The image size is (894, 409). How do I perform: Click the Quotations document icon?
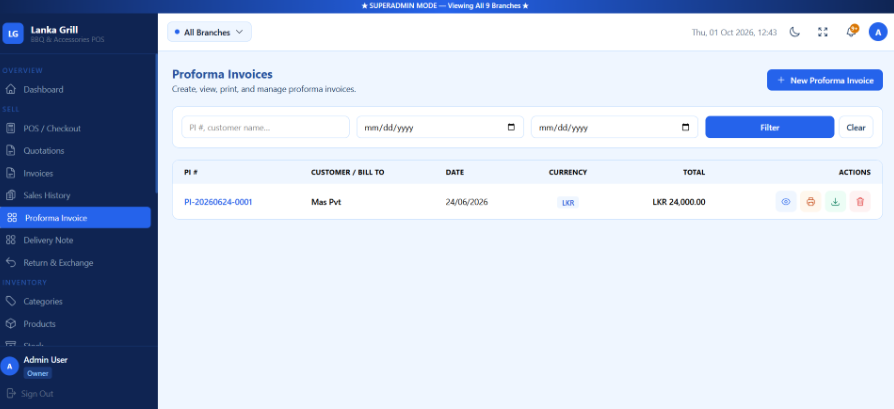click(x=10, y=151)
